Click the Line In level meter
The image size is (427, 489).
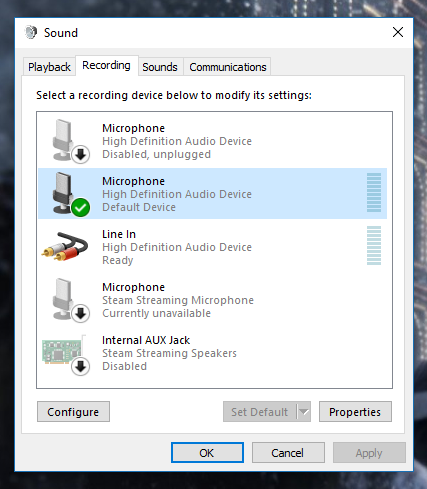(374, 245)
